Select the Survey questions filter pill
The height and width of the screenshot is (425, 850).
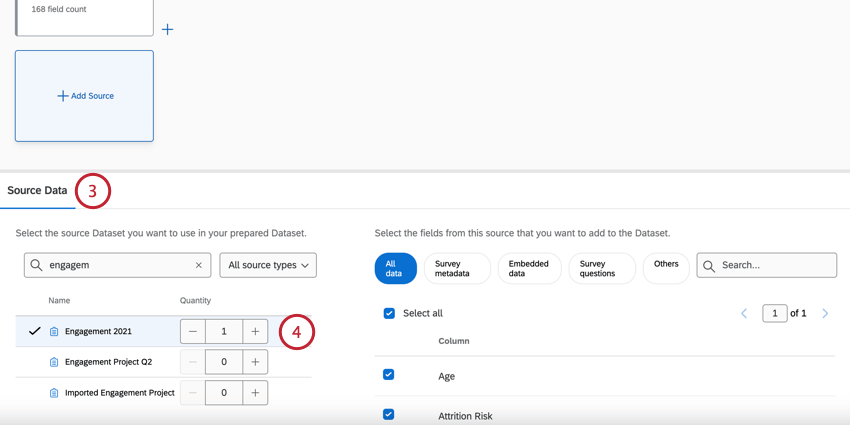602,268
